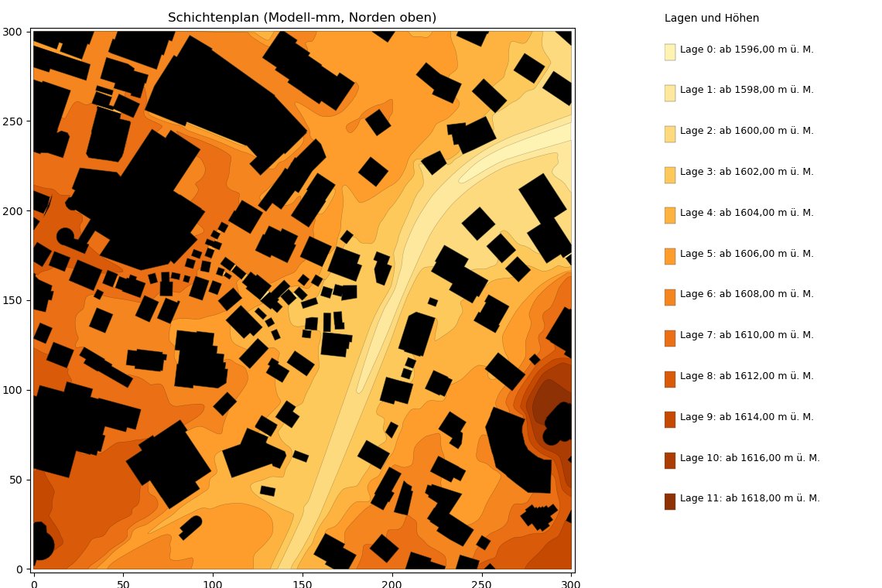Click the label Lage 0: ab 1596,00 m
Viewport: 882px width, 588px height.
(747, 50)
